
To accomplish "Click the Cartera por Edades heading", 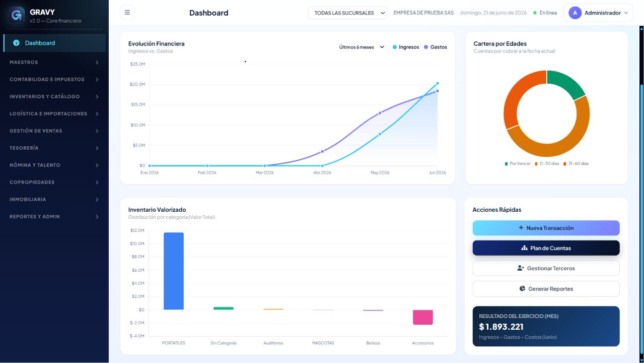I will click(500, 43).
